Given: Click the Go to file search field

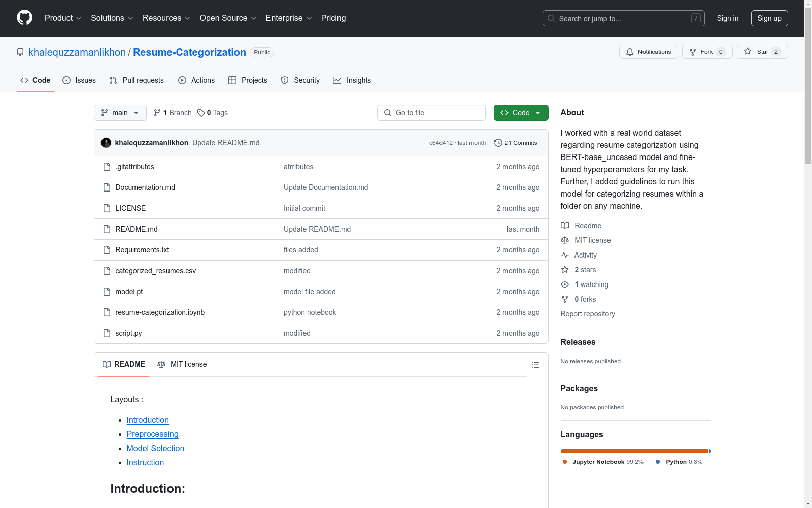Looking at the screenshot, I should point(431,113).
